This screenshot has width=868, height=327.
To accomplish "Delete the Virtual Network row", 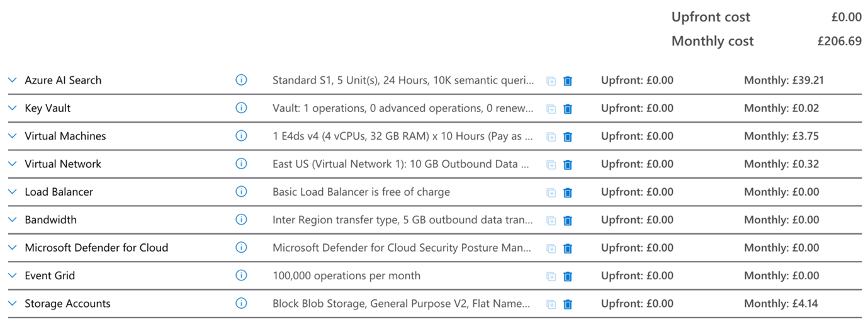I will click(x=568, y=165).
